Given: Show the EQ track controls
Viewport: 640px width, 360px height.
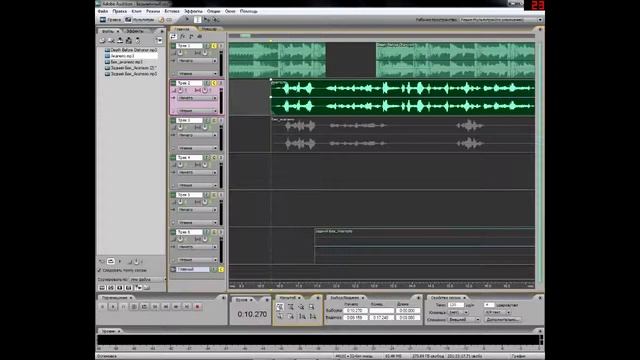Looking at the screenshot, I should point(200,36).
